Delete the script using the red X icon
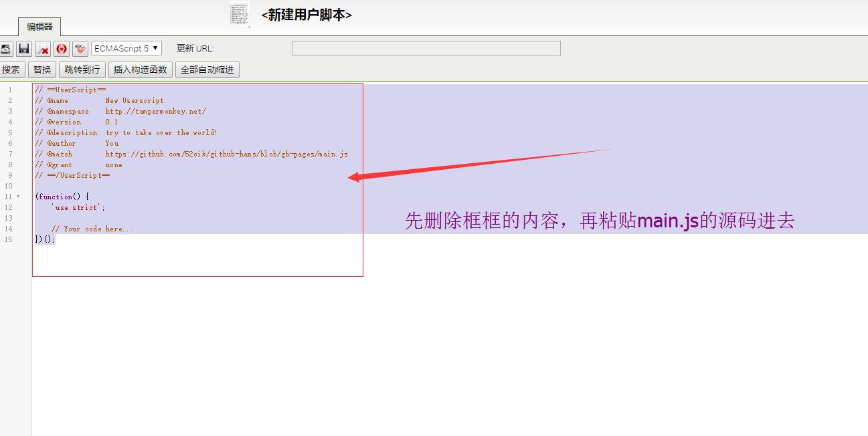Screen dimensions: 868x436 coord(41,48)
